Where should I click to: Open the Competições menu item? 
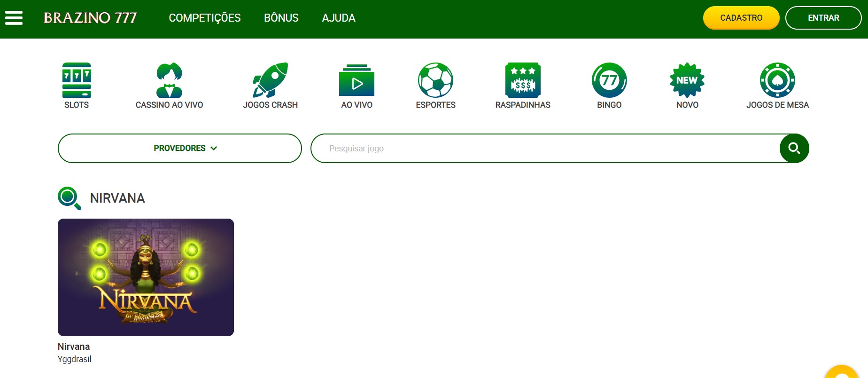point(205,18)
